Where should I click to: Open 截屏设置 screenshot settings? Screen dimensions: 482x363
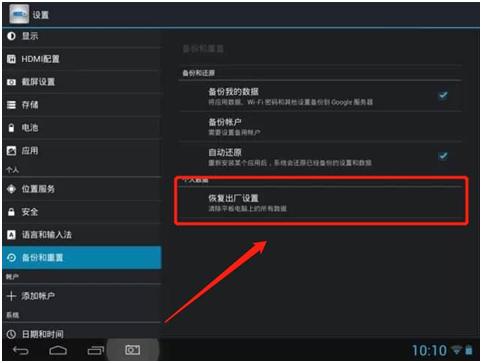pyautogui.click(x=82, y=82)
